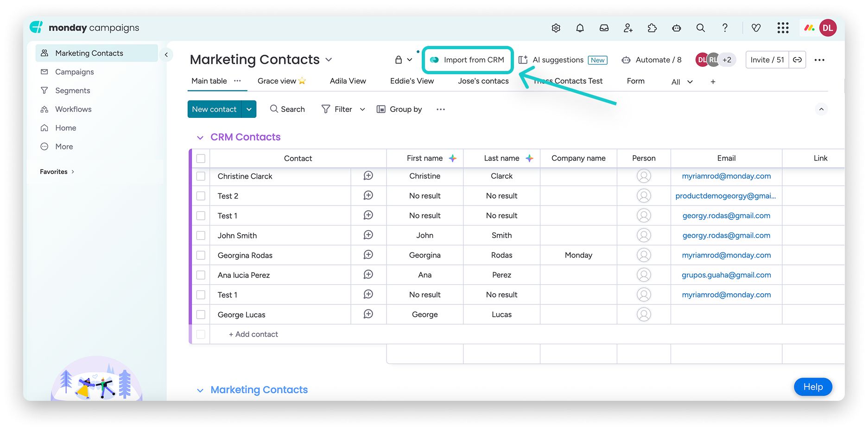Assign person for Ana lucia Perez row
The width and height of the screenshot is (868, 431).
tap(644, 275)
